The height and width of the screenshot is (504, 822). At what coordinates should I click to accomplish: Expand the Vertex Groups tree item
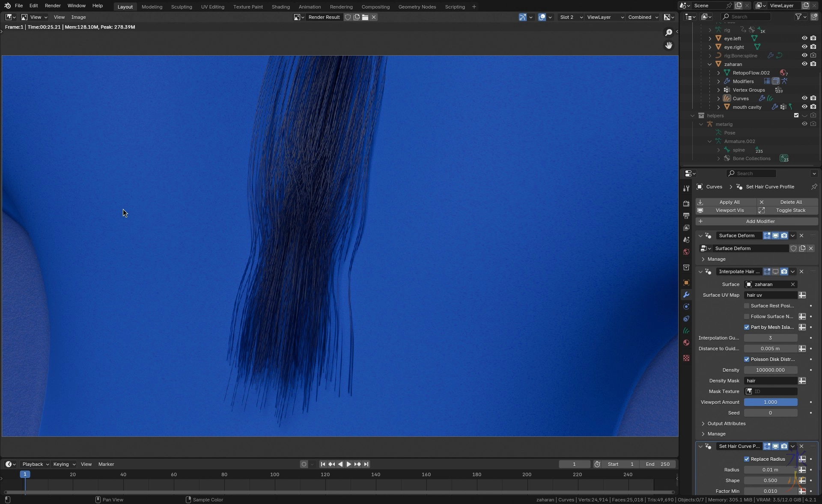(718, 90)
